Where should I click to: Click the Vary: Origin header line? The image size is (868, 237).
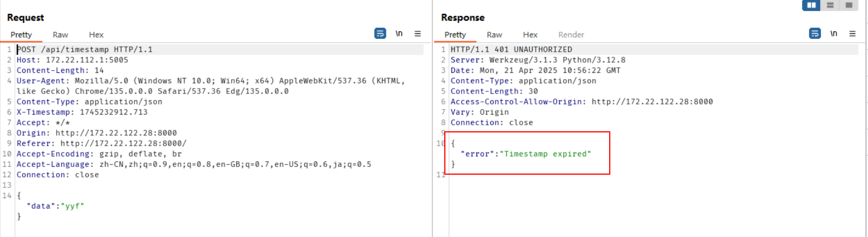[479, 112]
